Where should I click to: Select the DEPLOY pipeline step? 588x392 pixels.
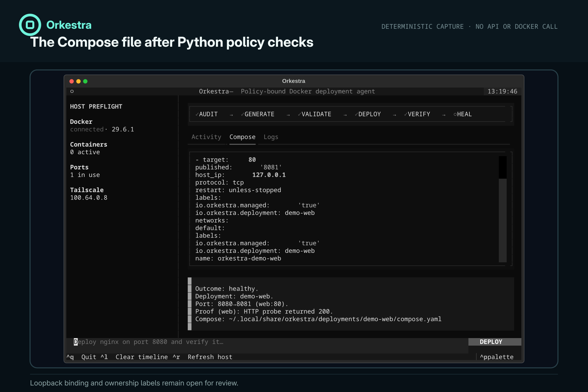[367, 114]
